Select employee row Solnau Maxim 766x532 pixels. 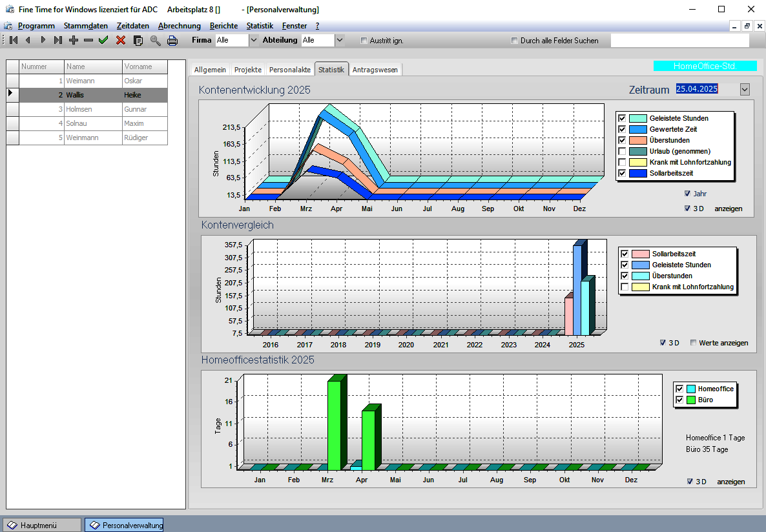pyautogui.click(x=93, y=123)
